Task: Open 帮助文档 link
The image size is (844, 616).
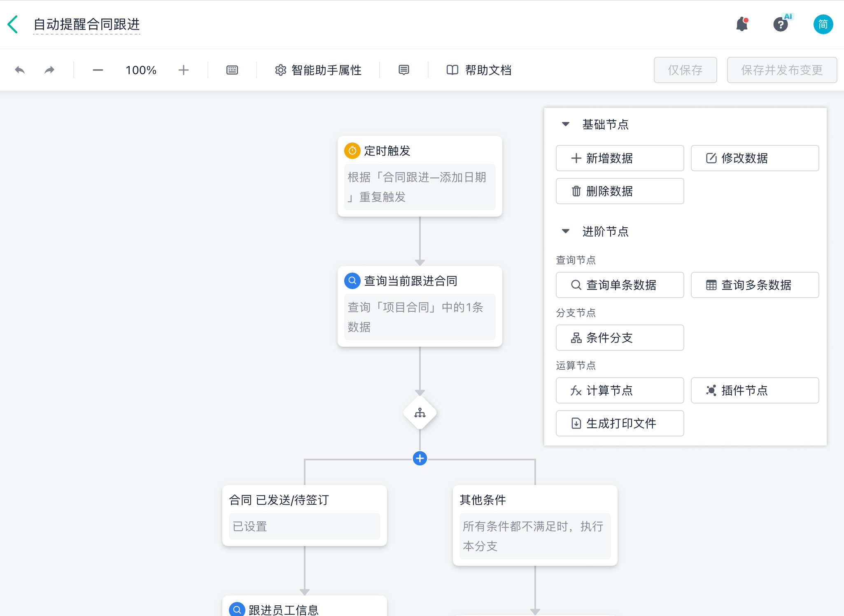Action: (479, 70)
